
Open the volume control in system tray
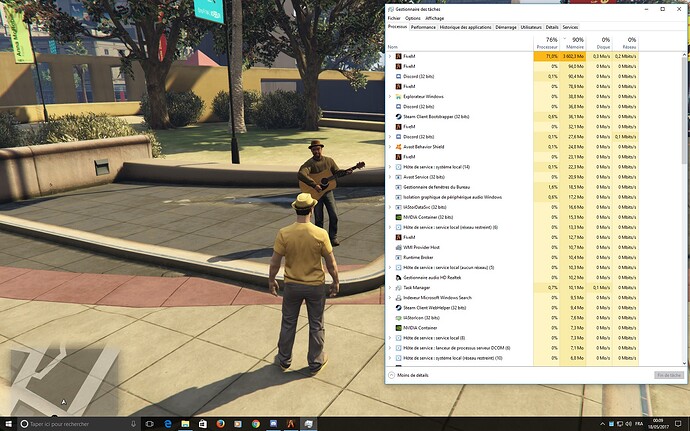(x=628, y=424)
